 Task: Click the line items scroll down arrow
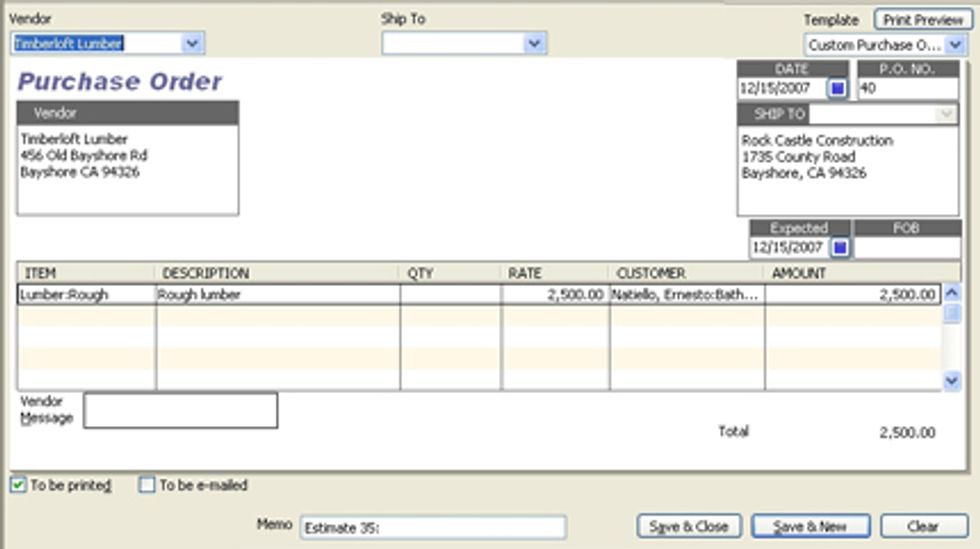click(951, 380)
